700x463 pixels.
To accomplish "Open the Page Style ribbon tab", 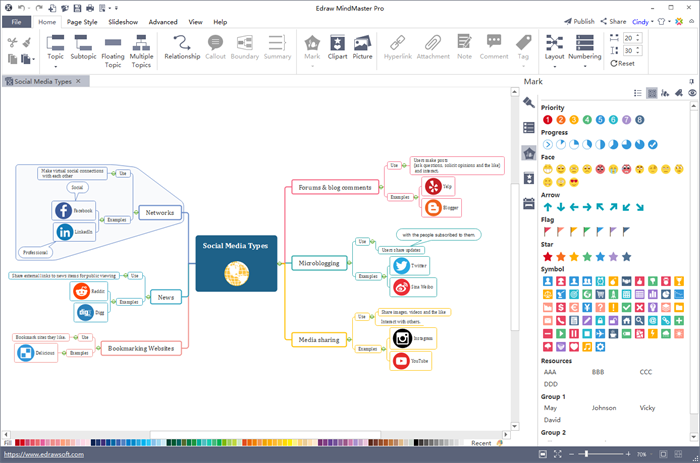I will click(82, 21).
